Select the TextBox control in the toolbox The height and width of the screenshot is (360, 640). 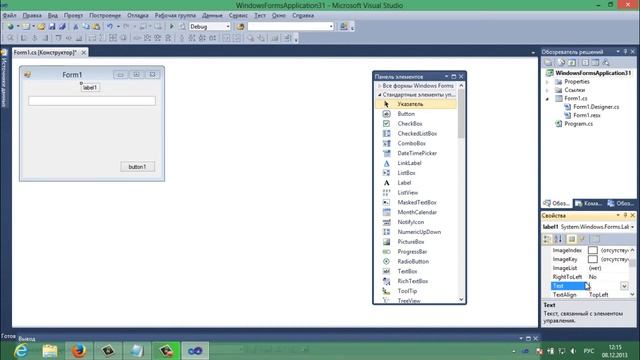(x=416, y=271)
